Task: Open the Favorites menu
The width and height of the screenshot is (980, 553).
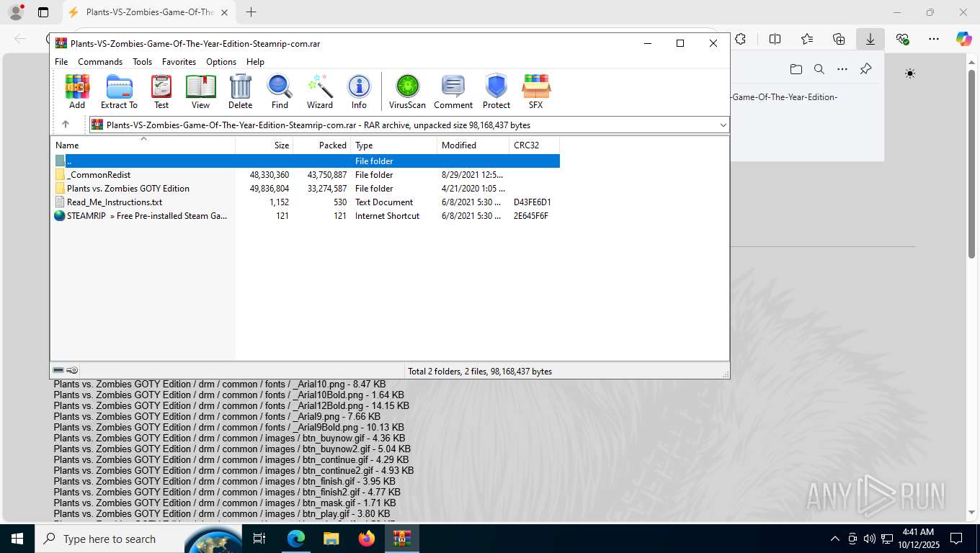Action: (x=179, y=62)
